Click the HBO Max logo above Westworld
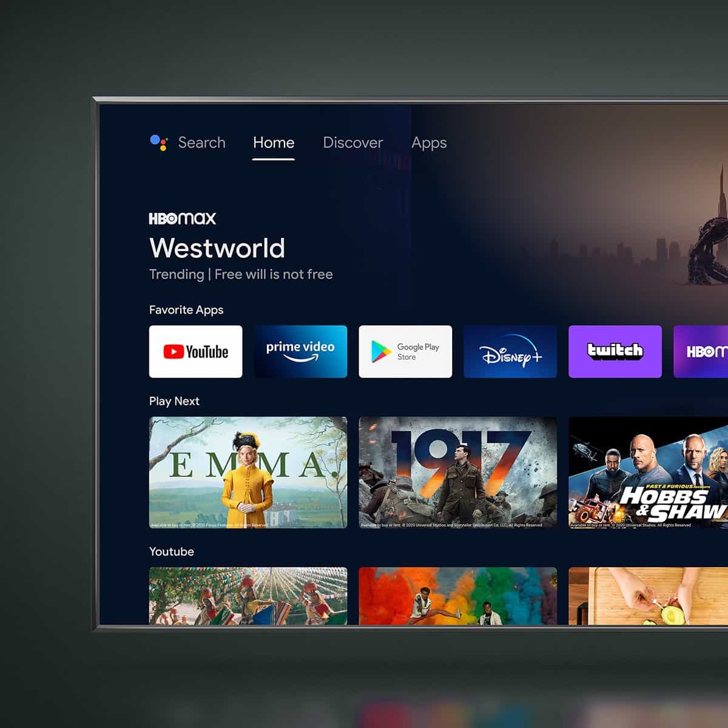The image size is (728, 728). (183, 218)
